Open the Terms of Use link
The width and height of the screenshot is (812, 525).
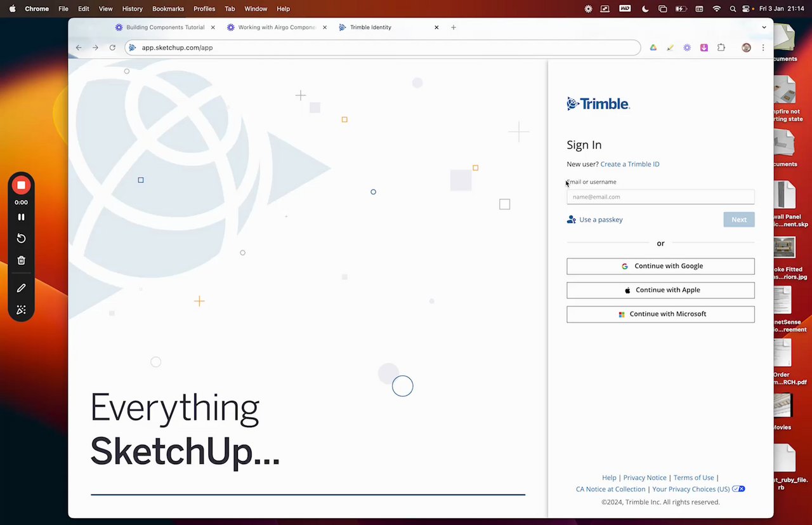[693, 477]
